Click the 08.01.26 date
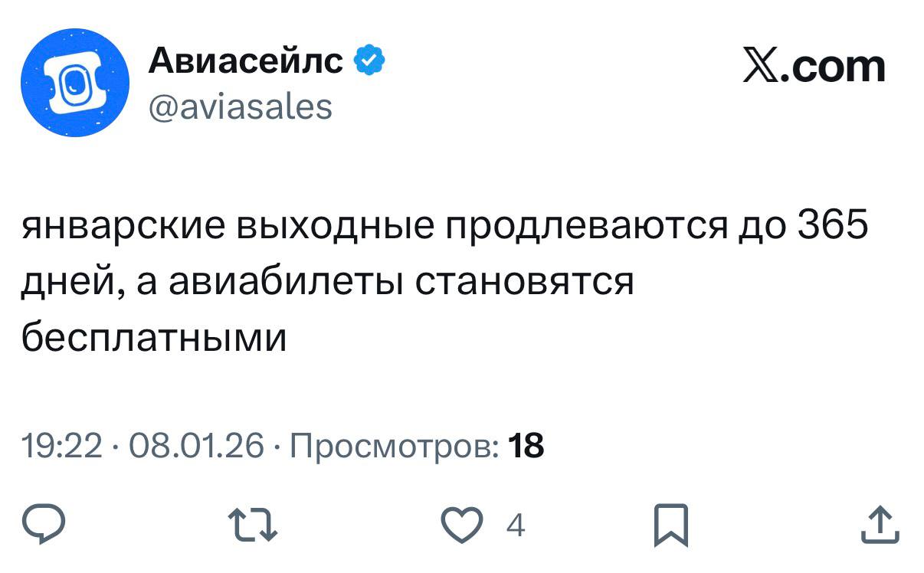The image size is (924, 573). tap(197, 445)
